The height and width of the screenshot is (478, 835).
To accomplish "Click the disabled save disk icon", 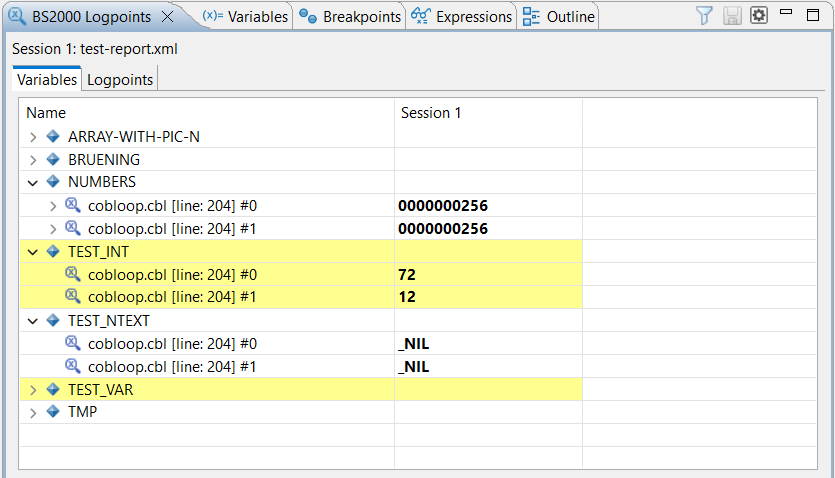I will (x=732, y=16).
